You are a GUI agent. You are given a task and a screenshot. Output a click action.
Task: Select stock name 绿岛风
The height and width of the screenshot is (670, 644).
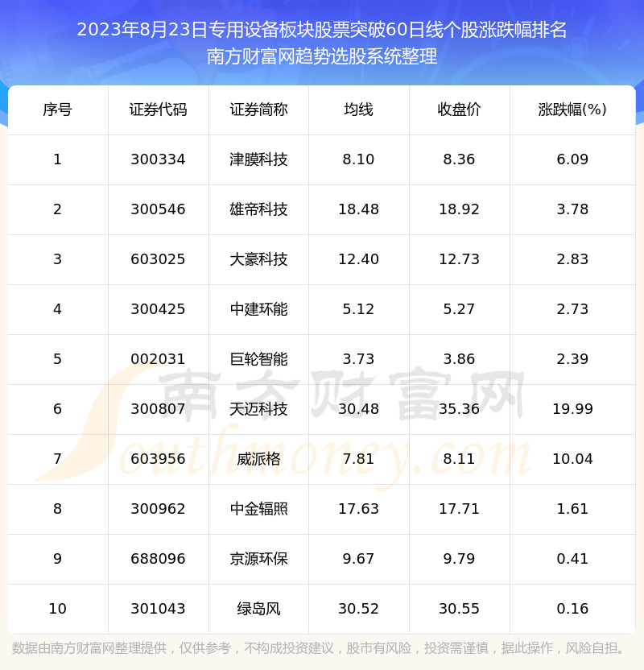tap(258, 609)
